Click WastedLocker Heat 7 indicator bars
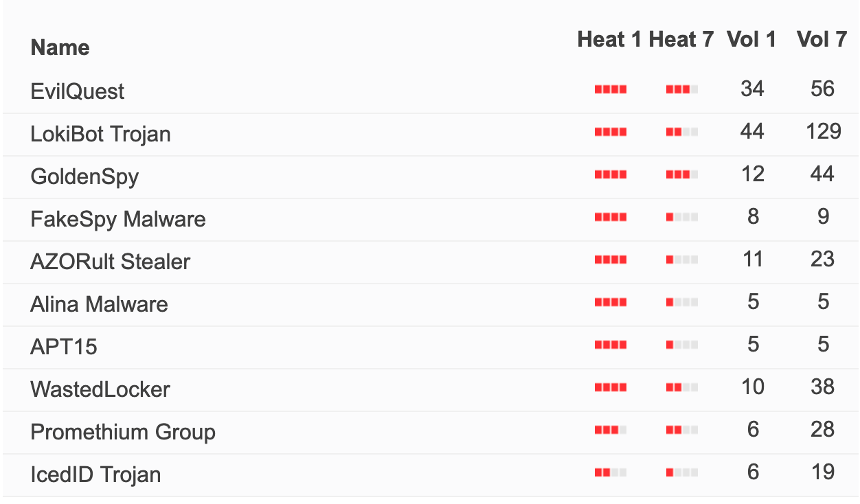 [x=682, y=387]
